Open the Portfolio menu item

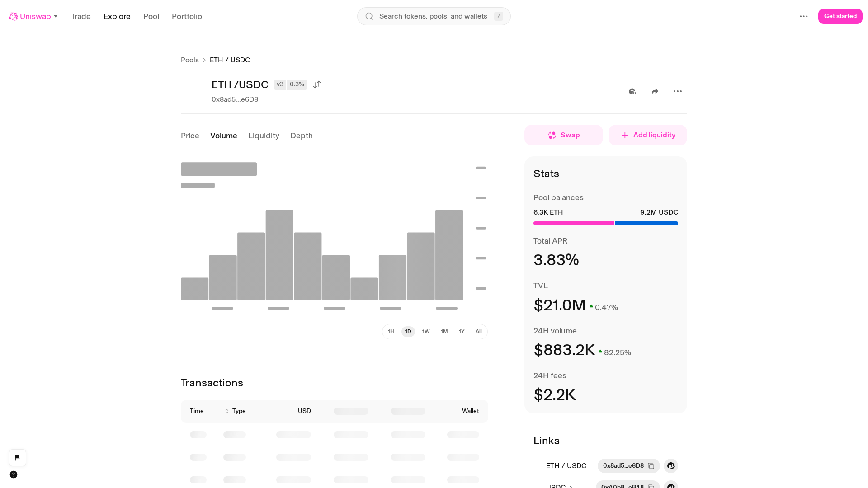tap(187, 16)
